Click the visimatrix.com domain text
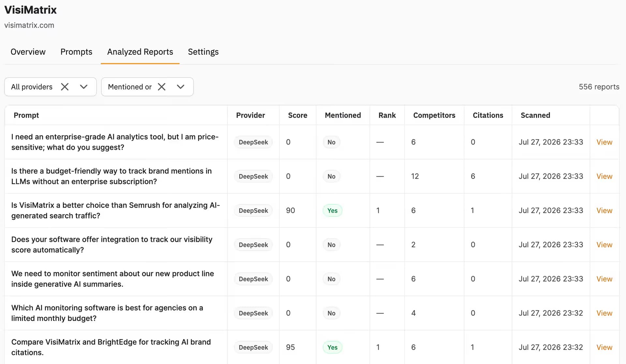Viewport: 626px width, 364px height. (29, 25)
